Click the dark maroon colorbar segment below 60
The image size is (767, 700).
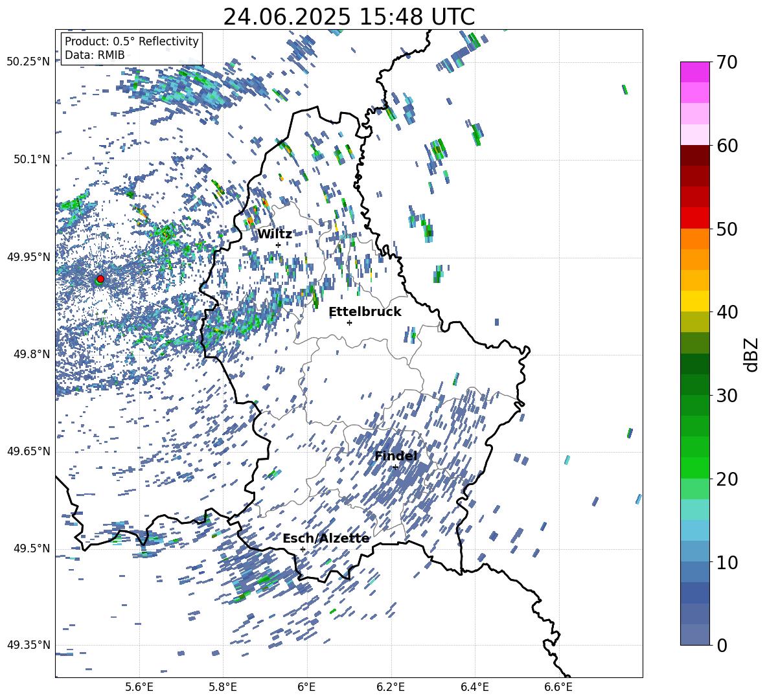pos(695,155)
